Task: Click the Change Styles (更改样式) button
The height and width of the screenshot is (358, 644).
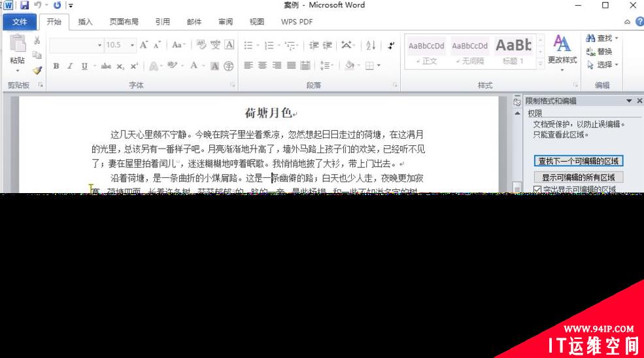Action: coord(562,52)
